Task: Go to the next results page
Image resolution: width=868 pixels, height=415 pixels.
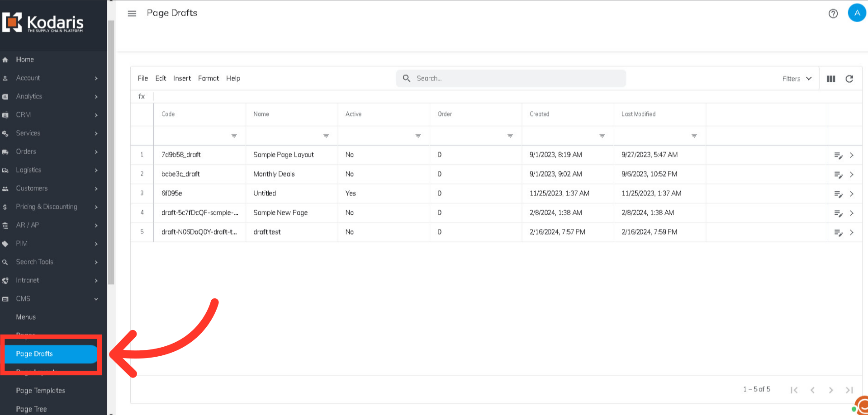Action: [831, 390]
